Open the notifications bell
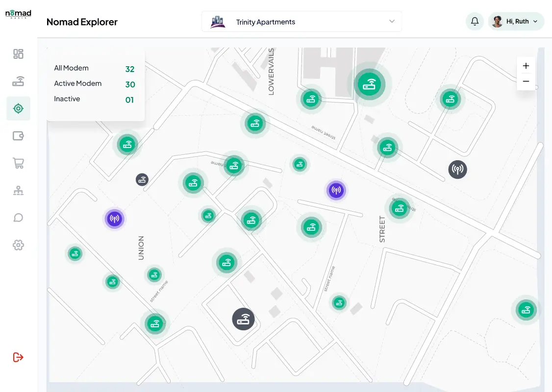This screenshot has height=392, width=552. [475, 22]
